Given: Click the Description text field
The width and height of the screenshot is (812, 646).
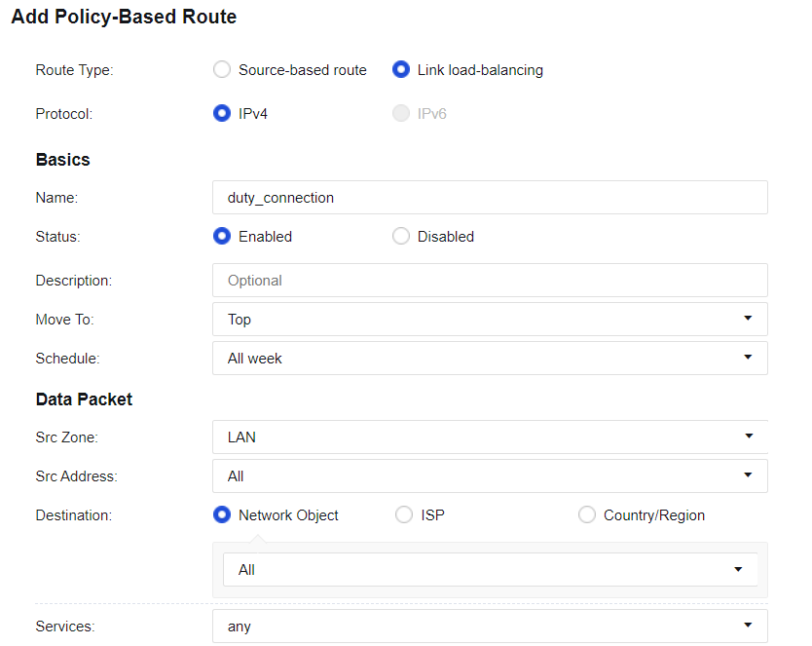Looking at the screenshot, I should [x=490, y=280].
